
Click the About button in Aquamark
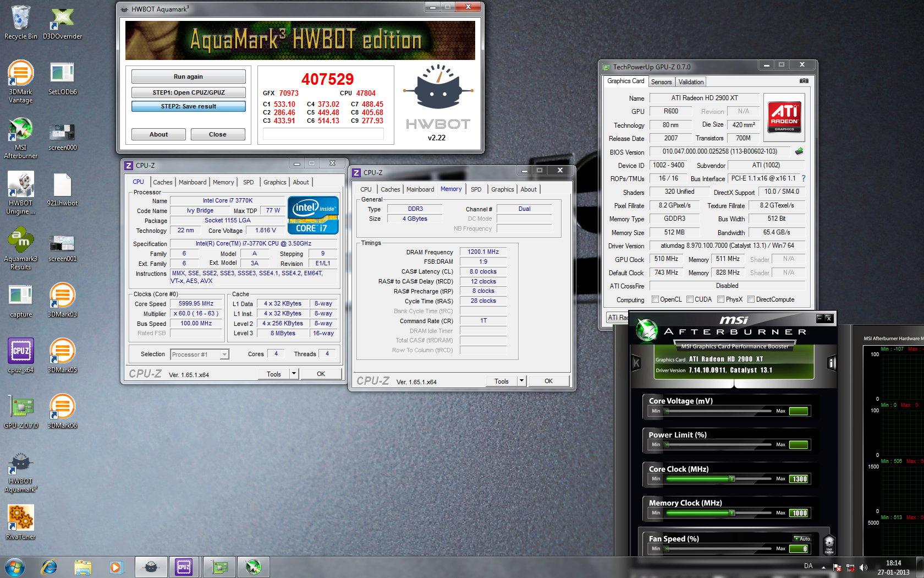pyautogui.click(x=158, y=134)
